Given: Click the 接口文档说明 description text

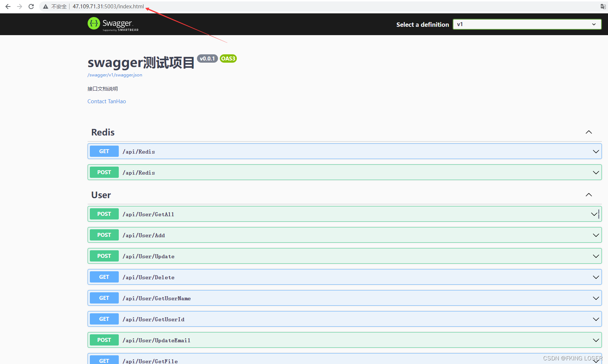Looking at the screenshot, I should 102,89.
